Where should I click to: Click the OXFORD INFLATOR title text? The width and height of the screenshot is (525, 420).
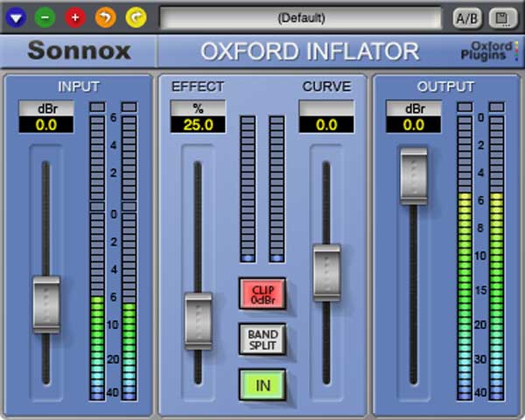click(x=310, y=52)
